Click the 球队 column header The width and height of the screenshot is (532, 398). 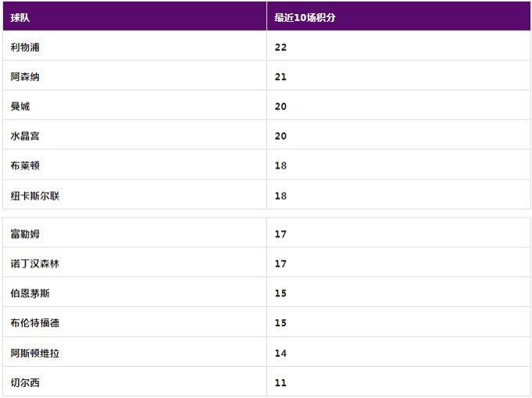coord(20,17)
